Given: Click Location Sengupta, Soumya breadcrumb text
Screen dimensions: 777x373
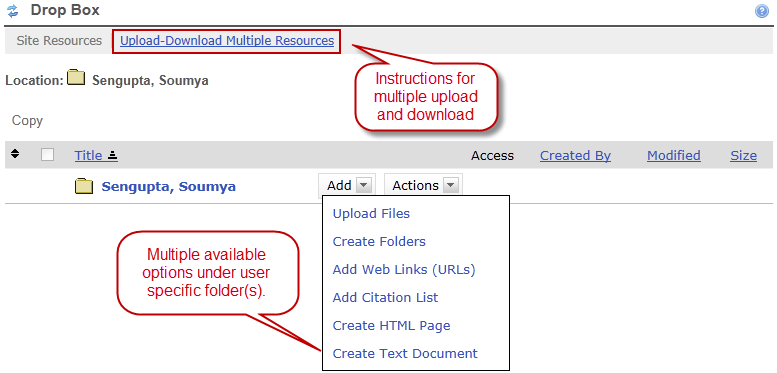Looking at the screenshot, I should click(x=150, y=81).
